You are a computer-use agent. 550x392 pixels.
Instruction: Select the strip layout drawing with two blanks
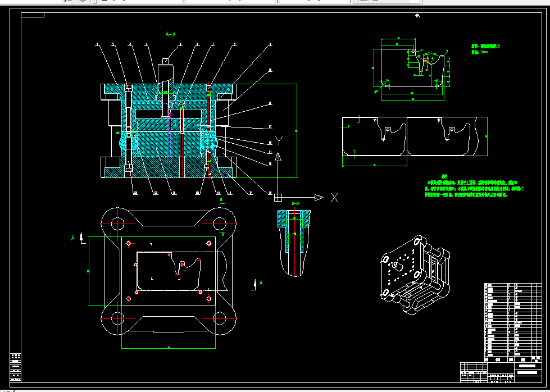(x=415, y=140)
